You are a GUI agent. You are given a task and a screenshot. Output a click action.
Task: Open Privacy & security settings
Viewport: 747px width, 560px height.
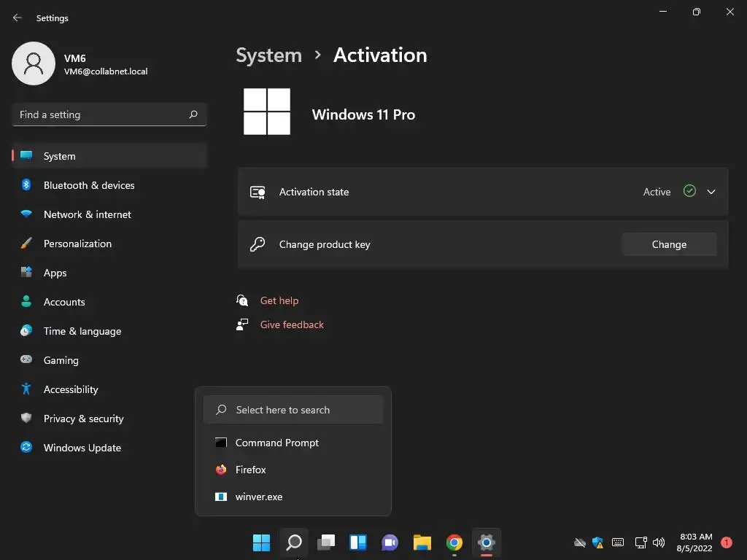[109, 419]
